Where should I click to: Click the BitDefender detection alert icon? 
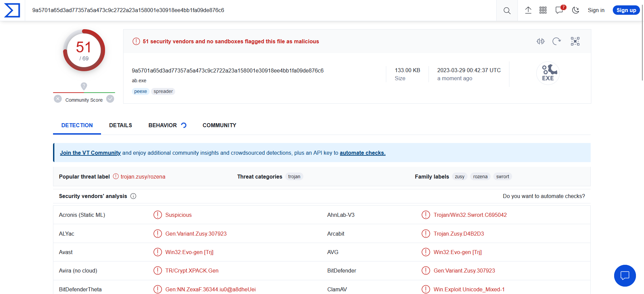coord(426,271)
